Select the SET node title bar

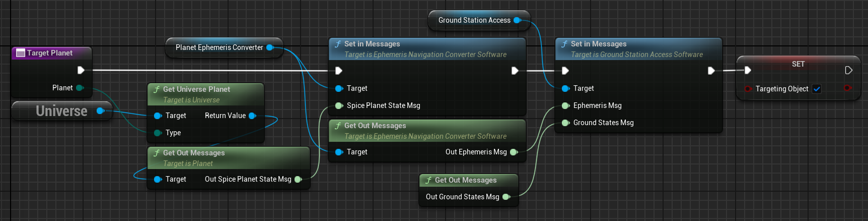click(798, 64)
